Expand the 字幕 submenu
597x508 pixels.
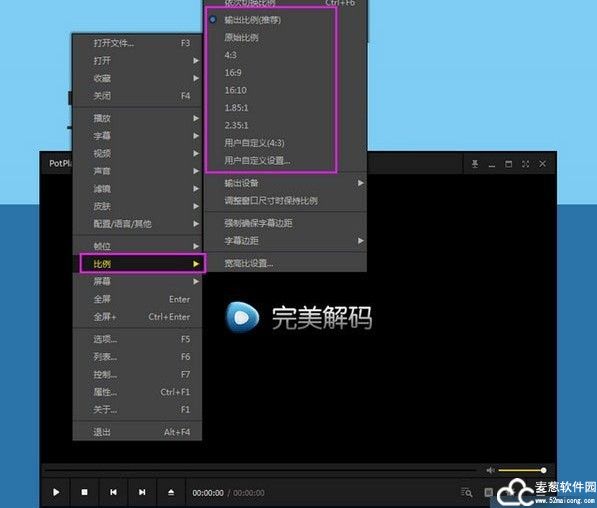[x=137, y=136]
